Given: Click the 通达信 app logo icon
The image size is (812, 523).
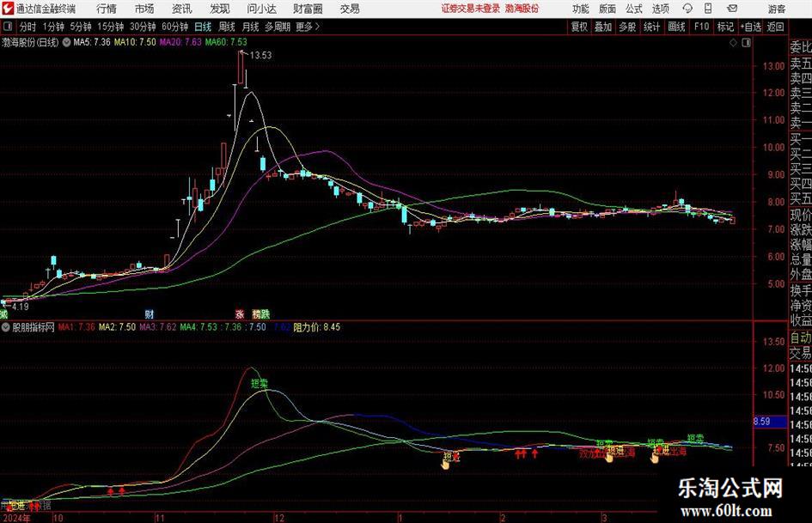Looking at the screenshot, I should [x=8, y=9].
